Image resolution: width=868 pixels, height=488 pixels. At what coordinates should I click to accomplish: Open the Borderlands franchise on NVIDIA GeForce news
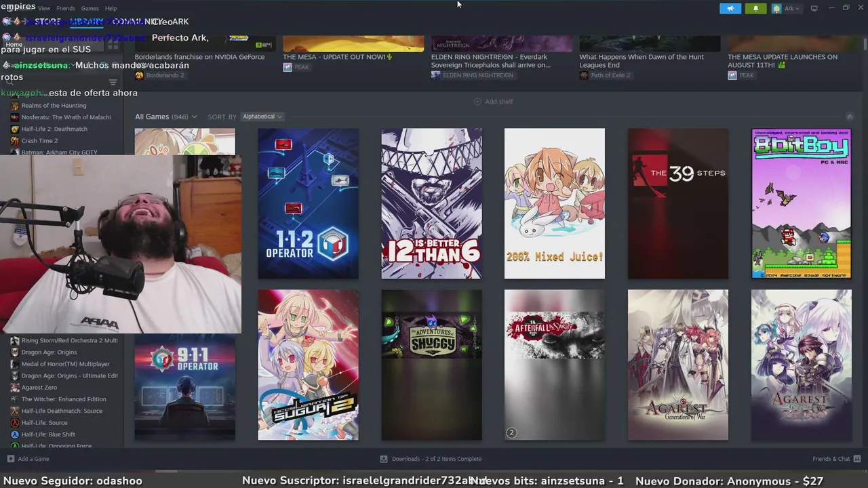coord(200,57)
